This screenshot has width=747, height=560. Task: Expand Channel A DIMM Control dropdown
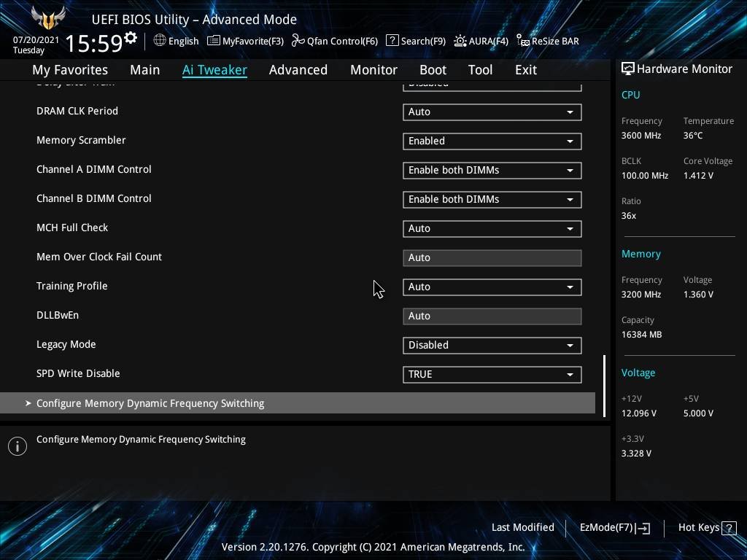click(x=492, y=170)
